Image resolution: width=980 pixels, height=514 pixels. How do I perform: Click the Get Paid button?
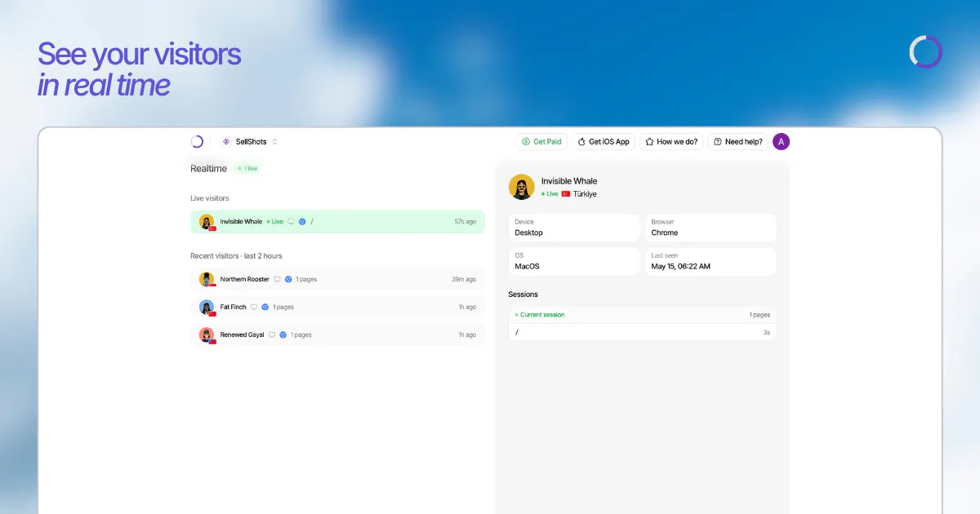(541, 141)
